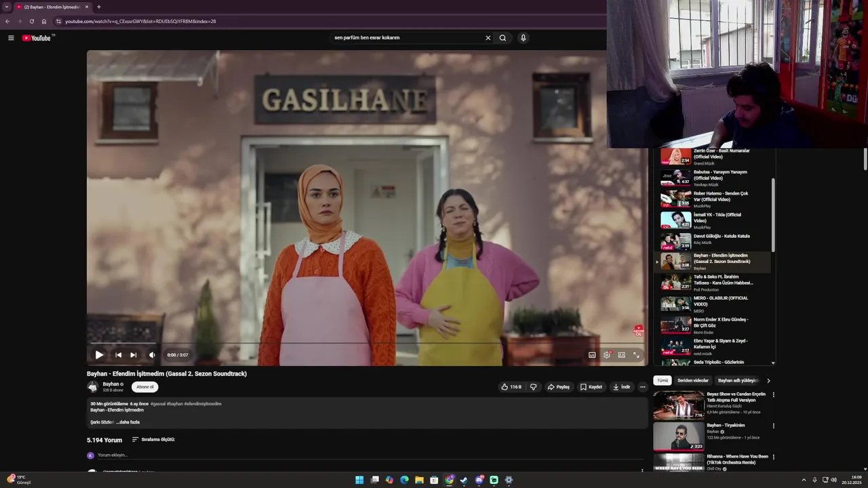Image resolution: width=868 pixels, height=488 pixels.
Task: Save the video with Kaydet
Action: pos(591,387)
